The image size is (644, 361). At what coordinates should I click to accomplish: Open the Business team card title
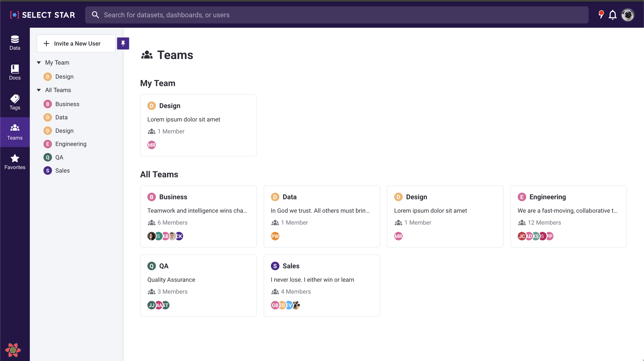[x=173, y=197]
